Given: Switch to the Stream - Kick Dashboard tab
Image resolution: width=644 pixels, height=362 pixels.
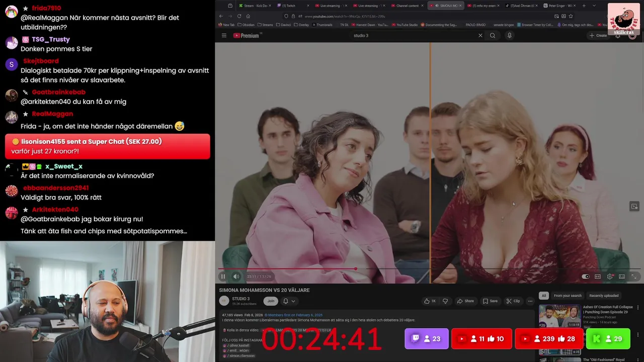Looking at the screenshot, I should 254,6.
